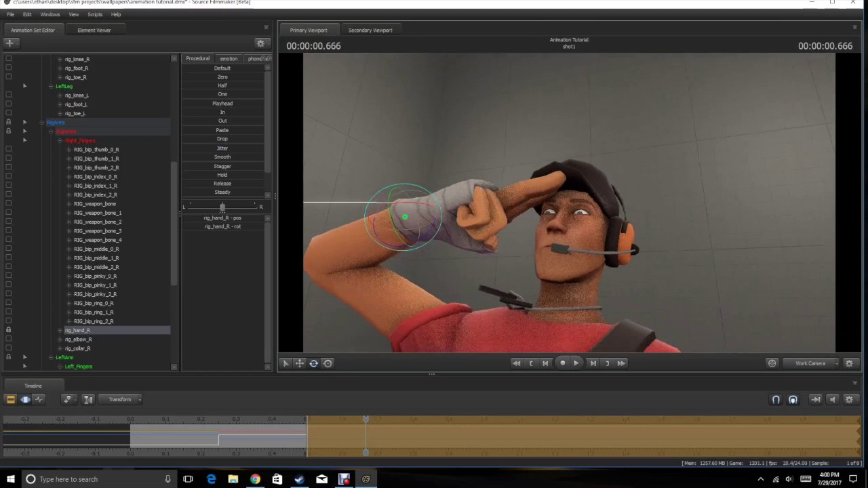Toggle the first timeline snap magnet icon
The height and width of the screenshot is (488, 868).
point(776,400)
